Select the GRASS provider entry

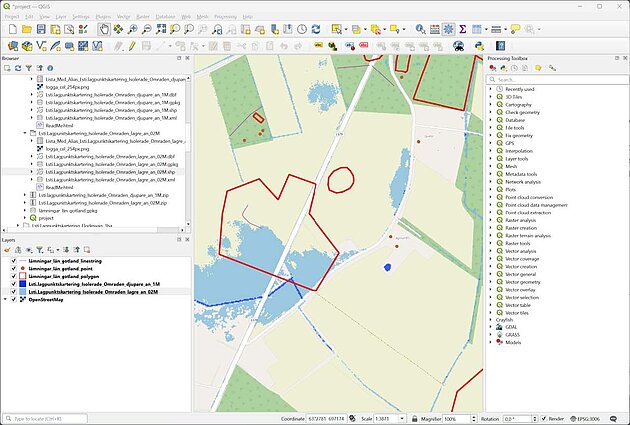pos(512,335)
